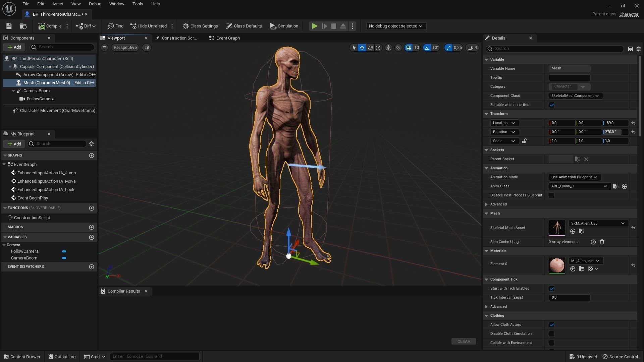Open Component Class SkeletalMeshComponent dropdown

[x=575, y=96]
